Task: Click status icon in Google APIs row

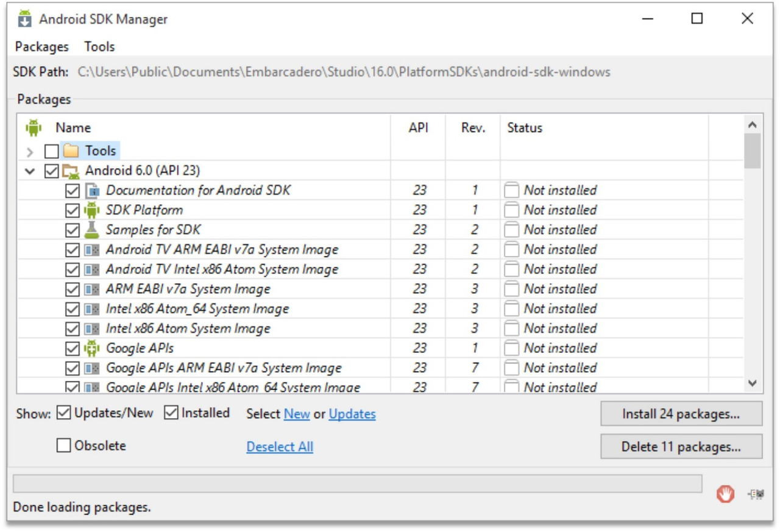Action: tap(512, 348)
